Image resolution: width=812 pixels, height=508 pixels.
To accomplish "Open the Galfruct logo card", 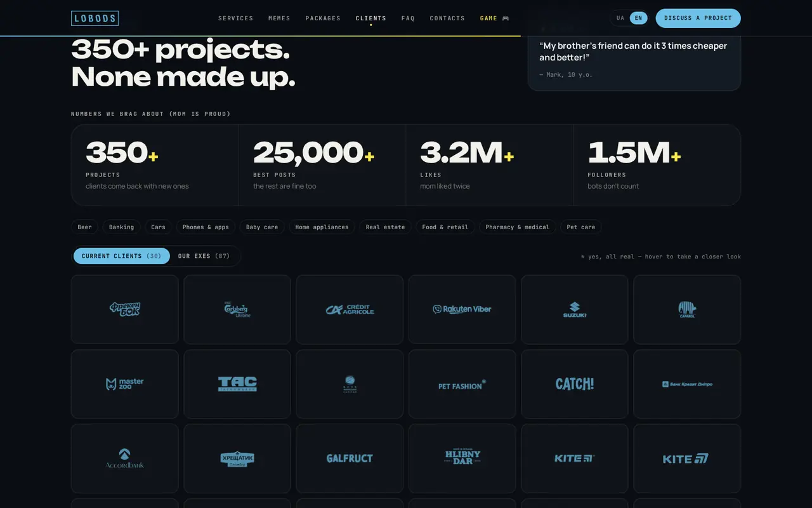I will [350, 458].
